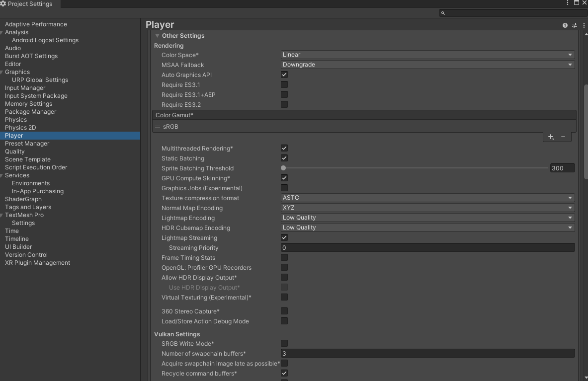This screenshot has height=381, width=588.
Task: Click the preset selector icon in Player header
Action: 574,25
